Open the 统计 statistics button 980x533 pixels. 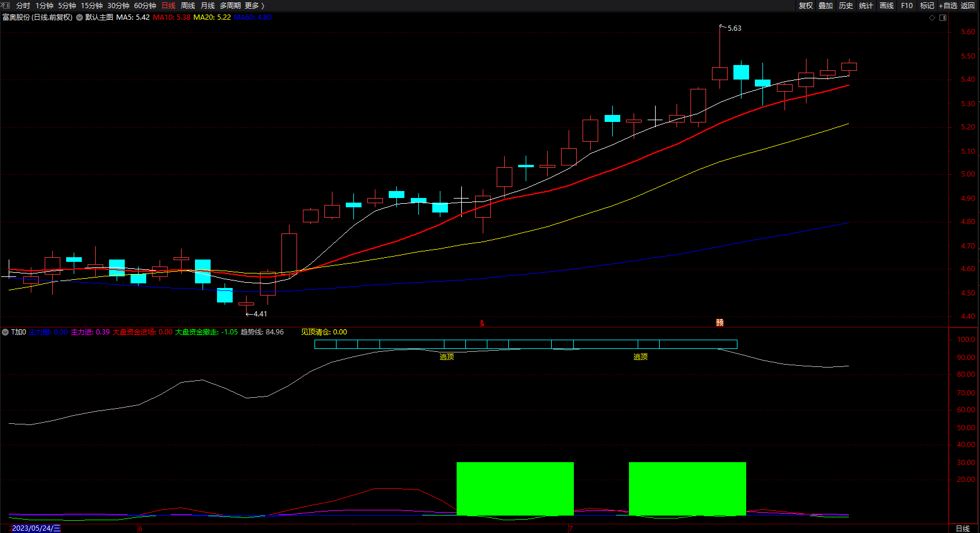point(866,5)
